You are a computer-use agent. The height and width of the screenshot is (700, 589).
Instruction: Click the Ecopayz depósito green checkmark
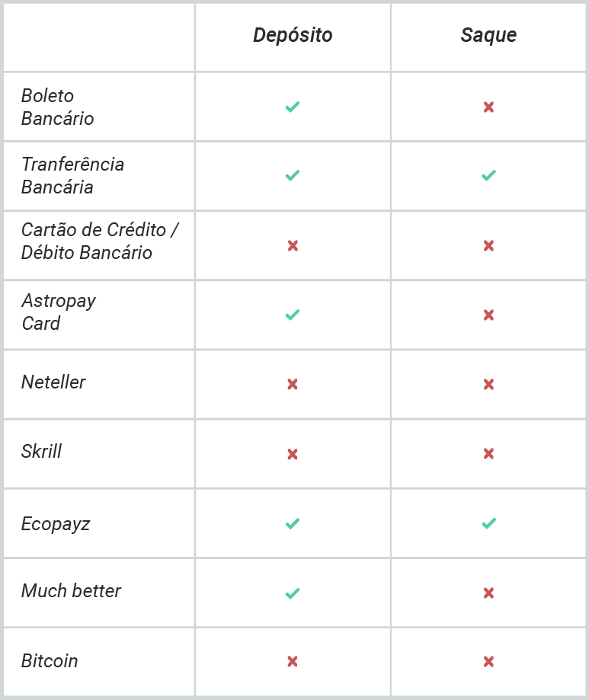(x=293, y=523)
